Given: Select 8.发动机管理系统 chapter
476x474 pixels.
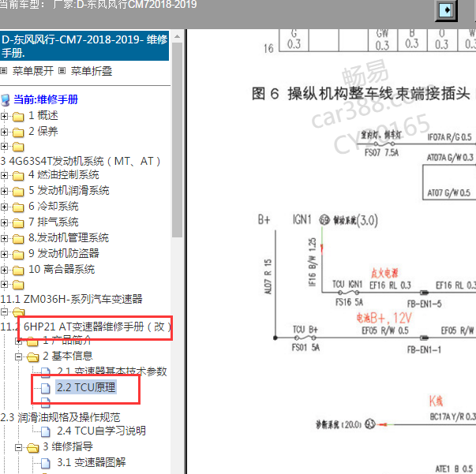Looking at the screenshot, I should tap(69, 237).
